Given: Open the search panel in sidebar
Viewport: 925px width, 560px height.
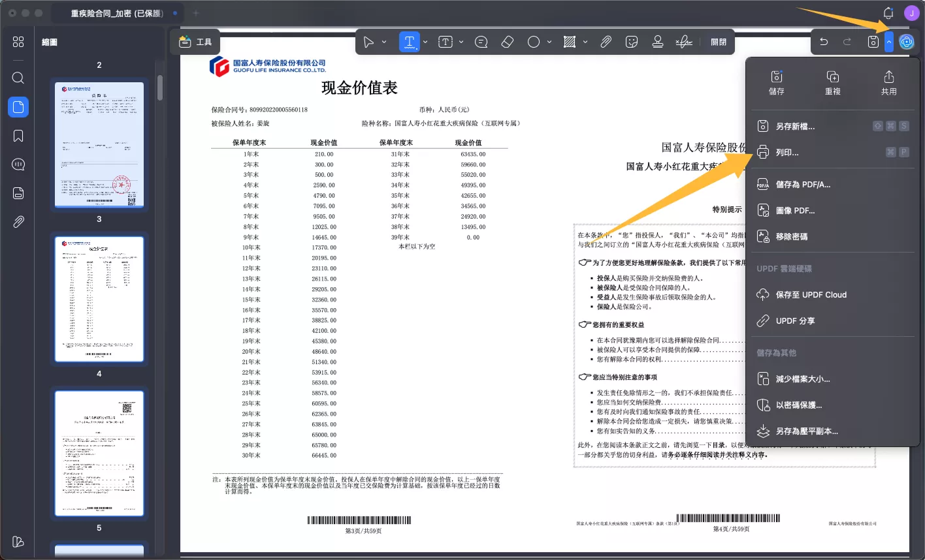Looking at the screenshot, I should (18, 78).
